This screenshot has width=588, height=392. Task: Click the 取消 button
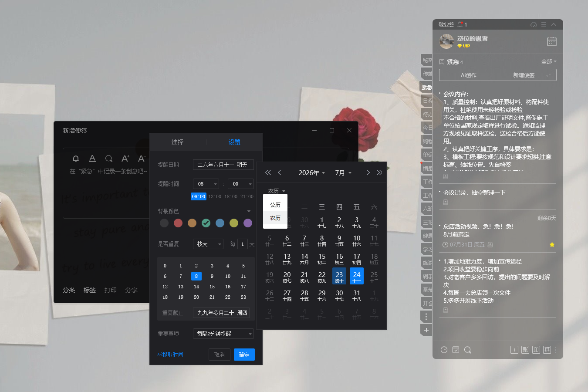pyautogui.click(x=220, y=355)
